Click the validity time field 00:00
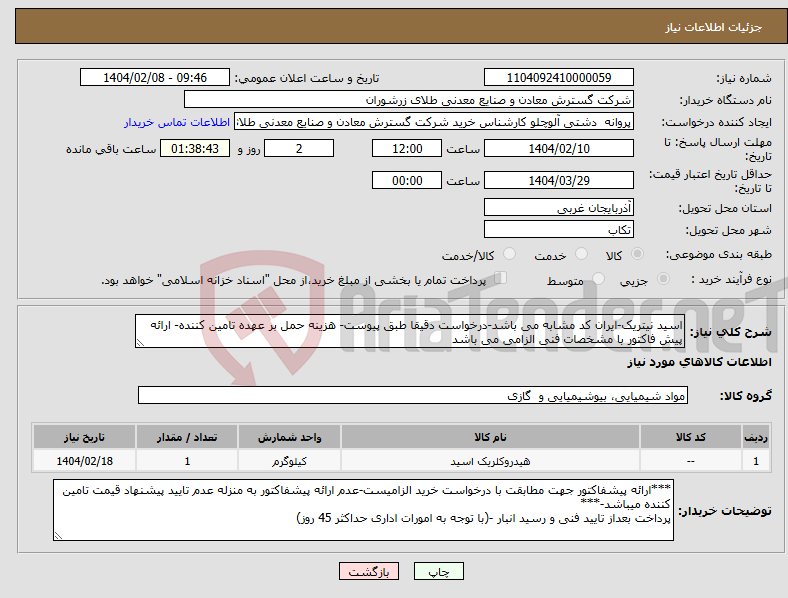 (x=407, y=180)
